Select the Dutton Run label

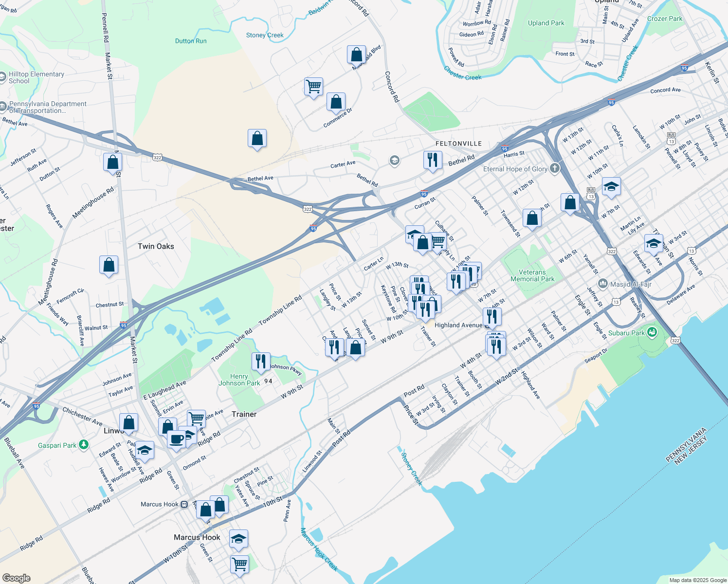point(191,41)
